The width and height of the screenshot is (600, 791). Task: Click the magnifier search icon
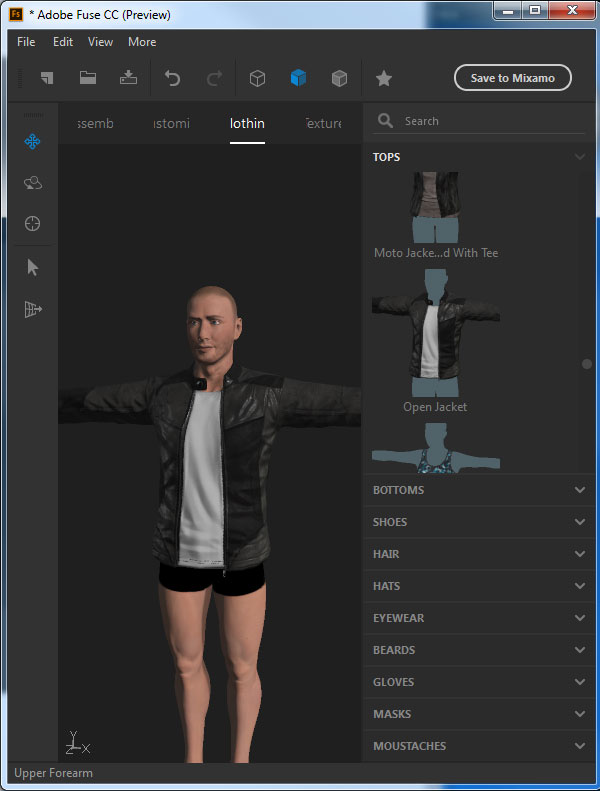coord(386,121)
